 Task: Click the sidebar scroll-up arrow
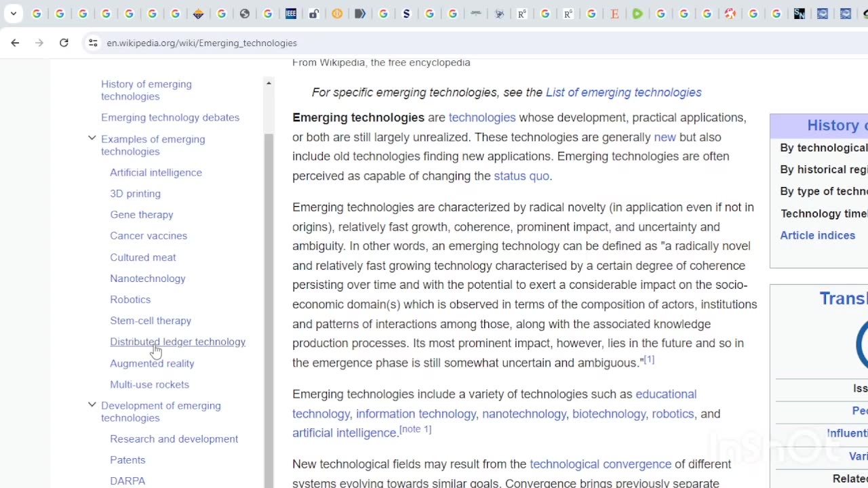click(x=269, y=83)
